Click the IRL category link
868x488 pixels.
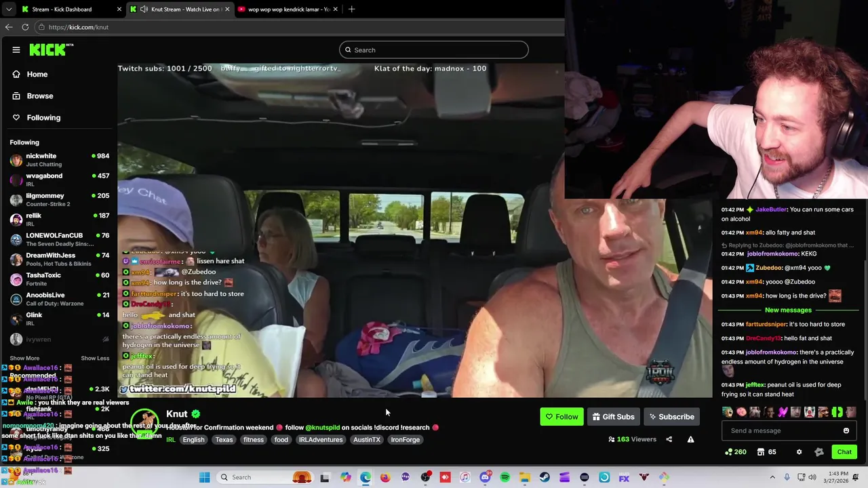[171, 440]
